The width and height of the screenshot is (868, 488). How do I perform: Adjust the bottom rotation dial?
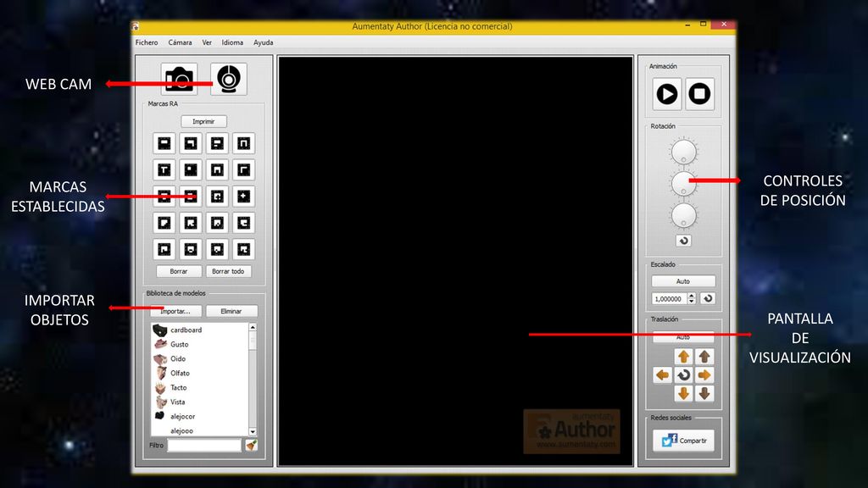[684, 215]
